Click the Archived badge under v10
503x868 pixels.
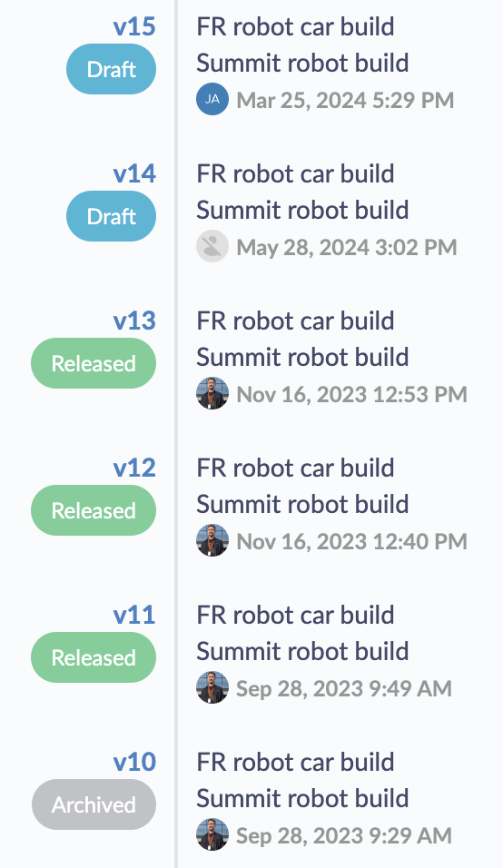[x=94, y=804]
